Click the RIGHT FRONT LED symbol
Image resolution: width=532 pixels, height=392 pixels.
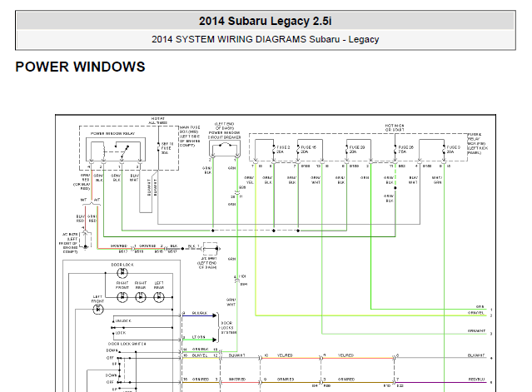pos(122,297)
